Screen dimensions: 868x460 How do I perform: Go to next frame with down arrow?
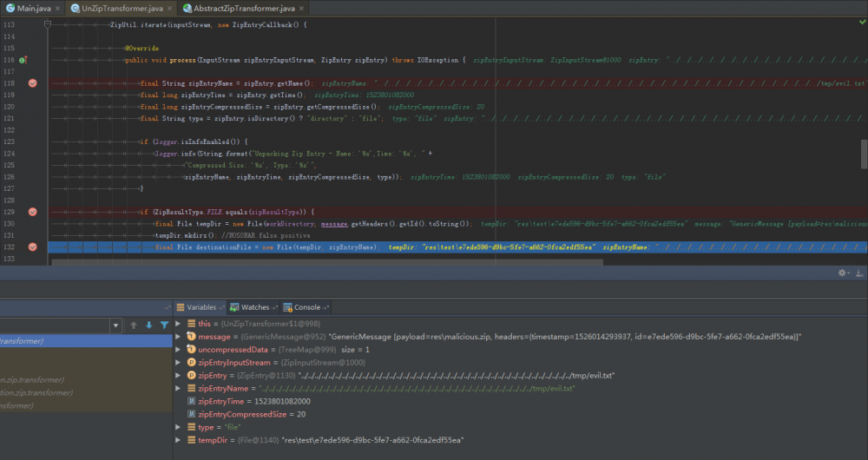tap(148, 325)
